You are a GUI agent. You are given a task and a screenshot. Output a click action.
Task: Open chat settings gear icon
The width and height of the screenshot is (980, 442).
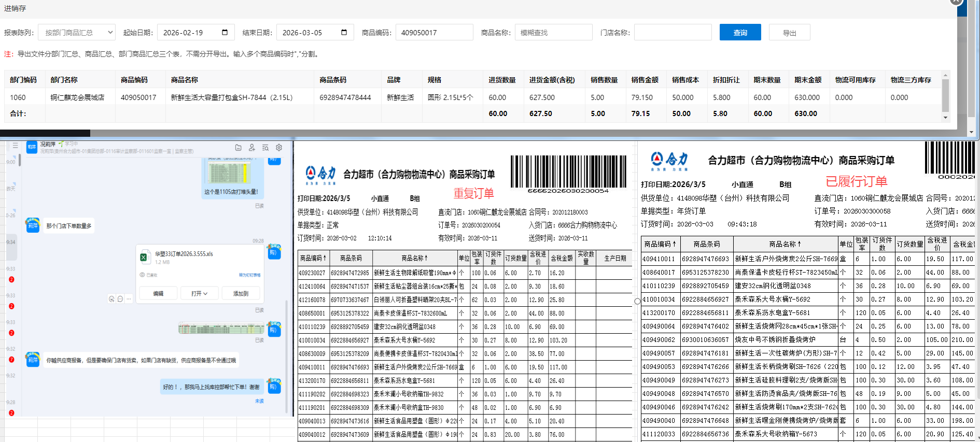click(x=279, y=148)
